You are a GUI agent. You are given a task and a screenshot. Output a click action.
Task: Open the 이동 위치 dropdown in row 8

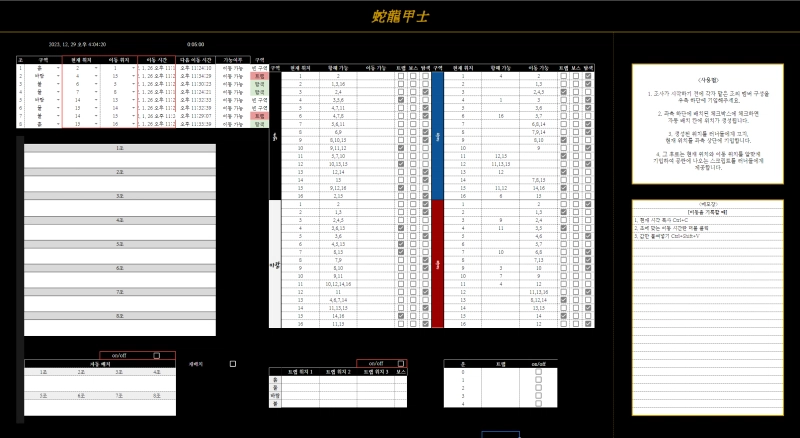pyautogui.click(x=133, y=125)
